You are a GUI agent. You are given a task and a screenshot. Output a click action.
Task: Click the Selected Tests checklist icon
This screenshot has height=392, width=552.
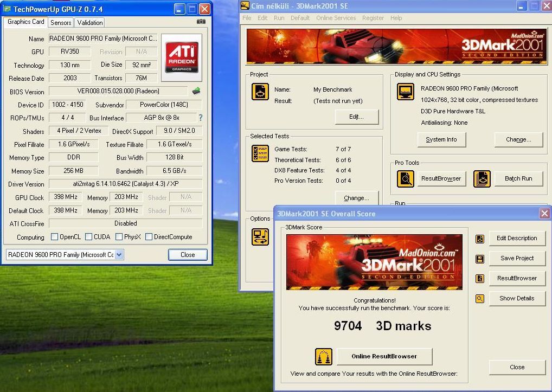click(260, 153)
